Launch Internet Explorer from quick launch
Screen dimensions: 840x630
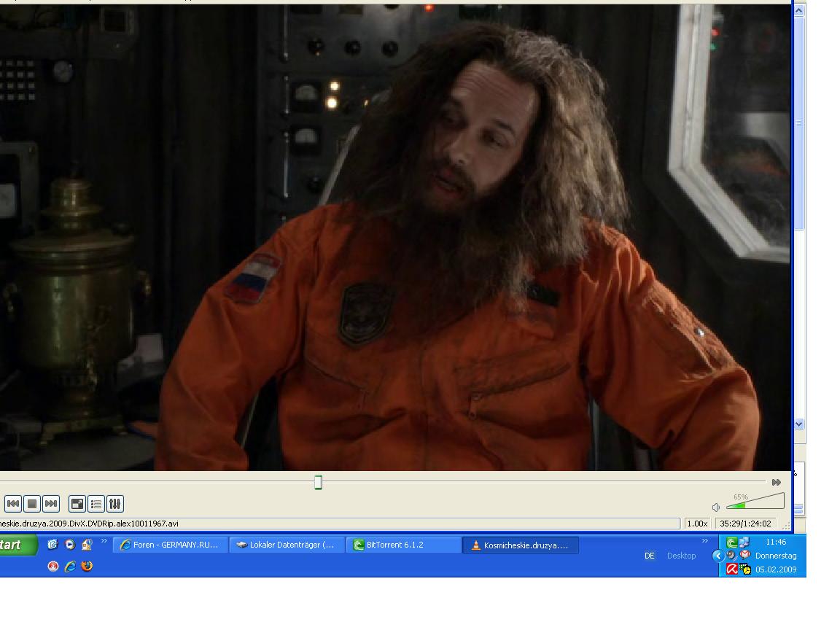click(70, 566)
